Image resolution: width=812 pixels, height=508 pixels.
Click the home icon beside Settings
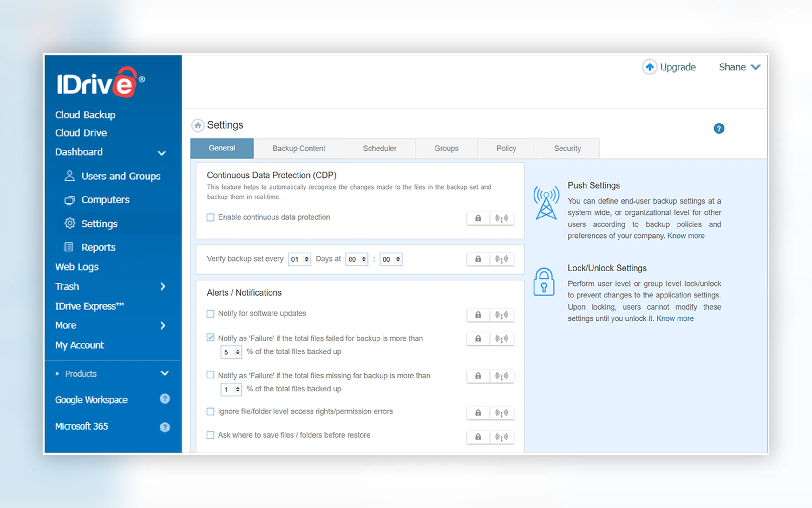(198, 125)
